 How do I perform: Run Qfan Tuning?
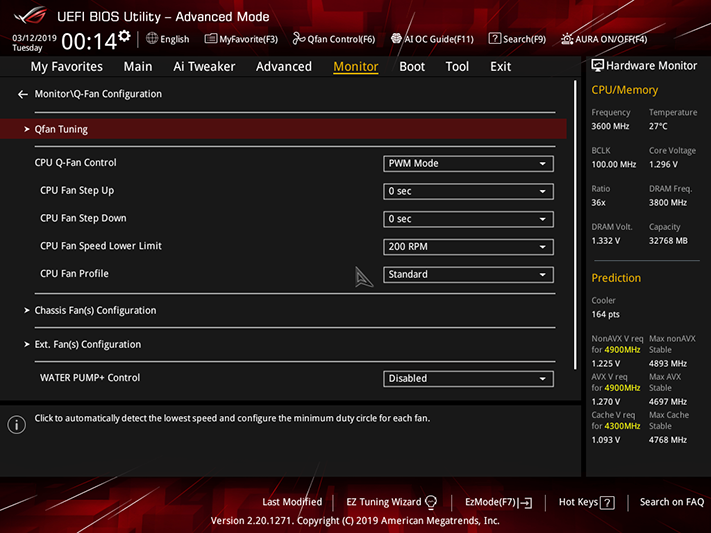(x=283, y=129)
